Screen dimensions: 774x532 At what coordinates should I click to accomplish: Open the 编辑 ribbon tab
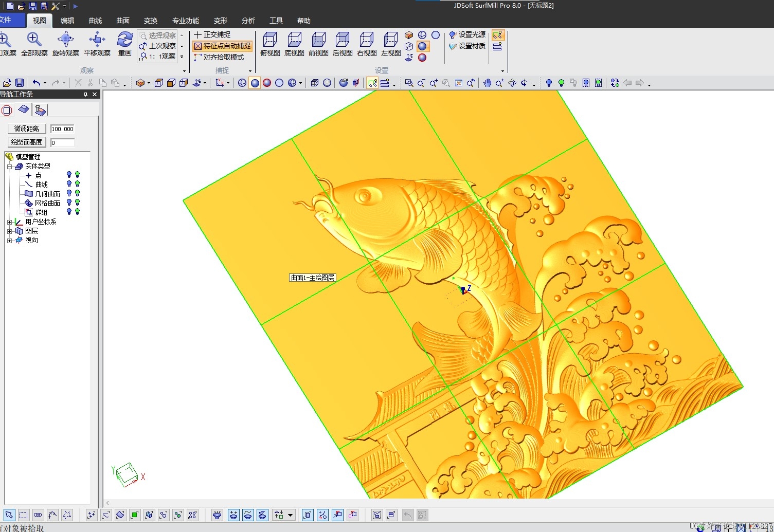[67, 21]
